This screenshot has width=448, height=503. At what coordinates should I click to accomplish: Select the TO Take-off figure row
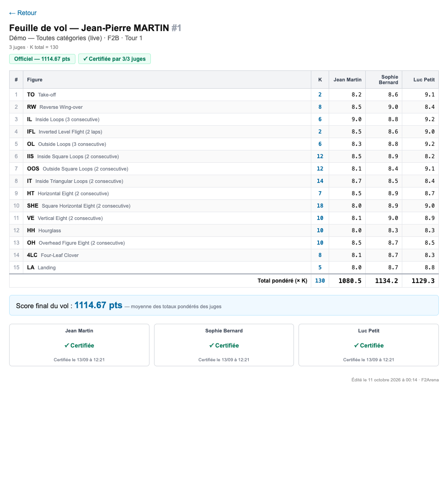pos(224,95)
